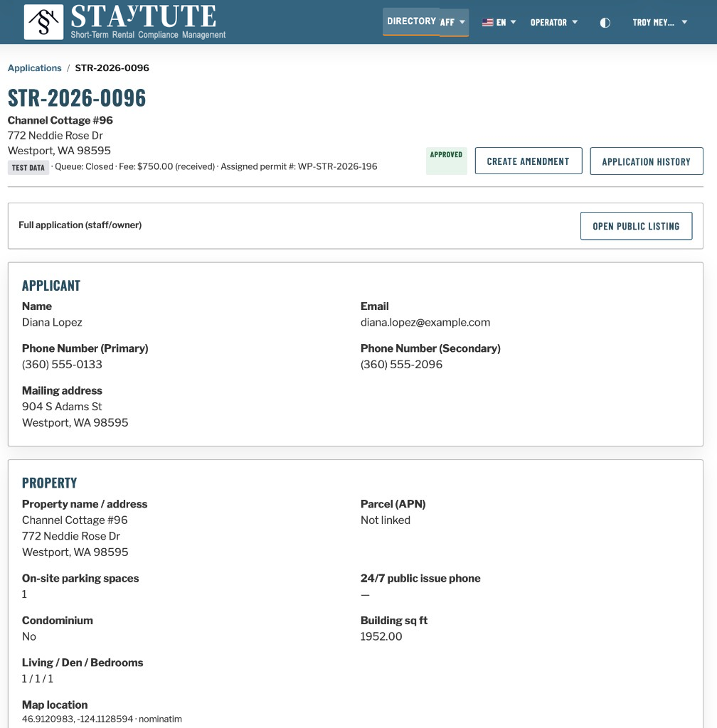Click Open Public Listing button
Image resolution: width=717 pixels, height=728 pixels.
coord(636,226)
